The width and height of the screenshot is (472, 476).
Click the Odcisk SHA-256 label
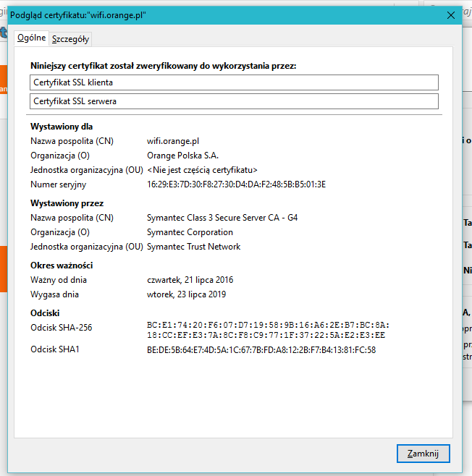[61, 328]
